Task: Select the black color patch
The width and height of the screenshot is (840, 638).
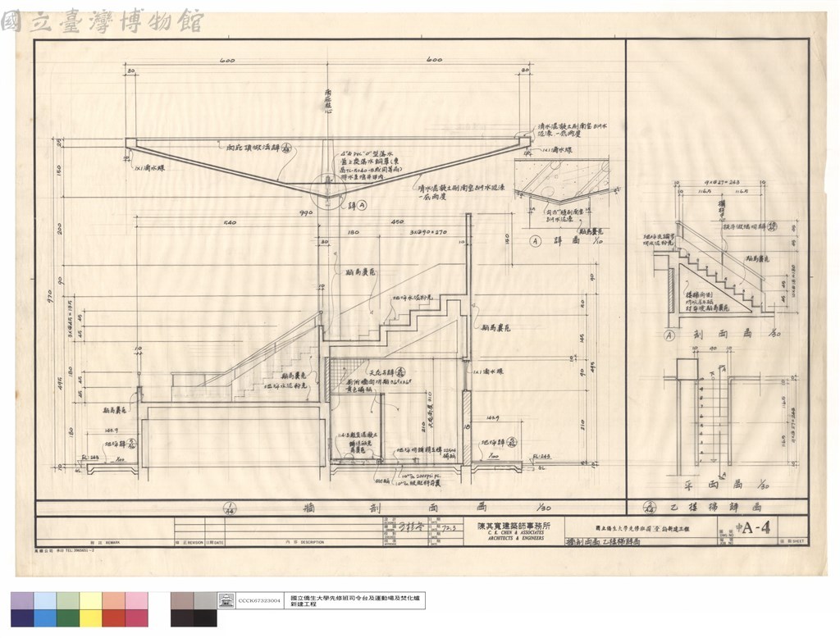Action: coord(205,618)
